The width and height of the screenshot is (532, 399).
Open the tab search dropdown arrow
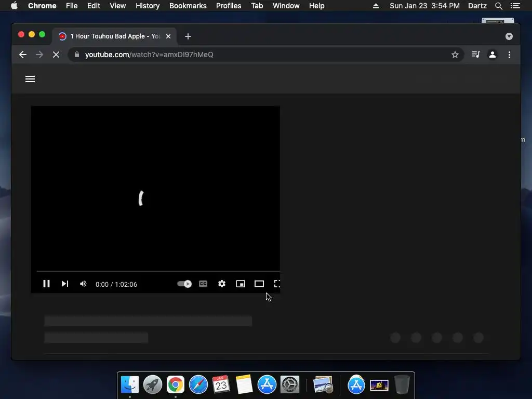point(509,36)
